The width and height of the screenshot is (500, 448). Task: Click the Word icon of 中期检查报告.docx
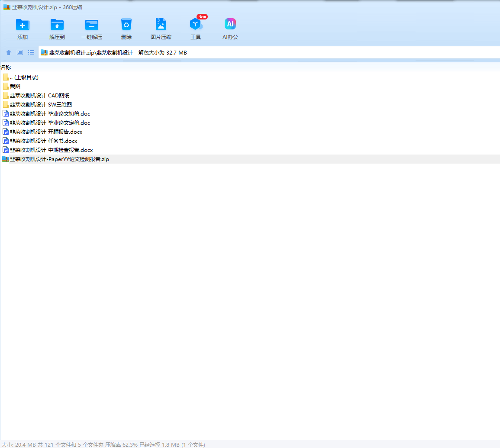pyautogui.click(x=6, y=150)
